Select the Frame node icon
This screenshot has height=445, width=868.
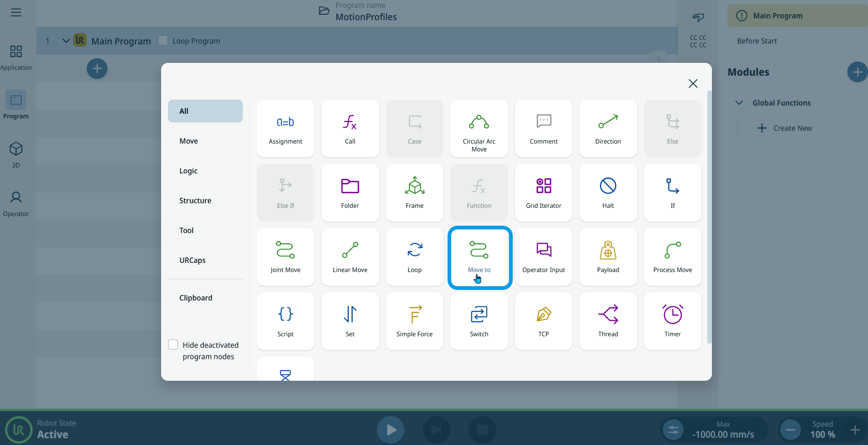[x=414, y=187]
